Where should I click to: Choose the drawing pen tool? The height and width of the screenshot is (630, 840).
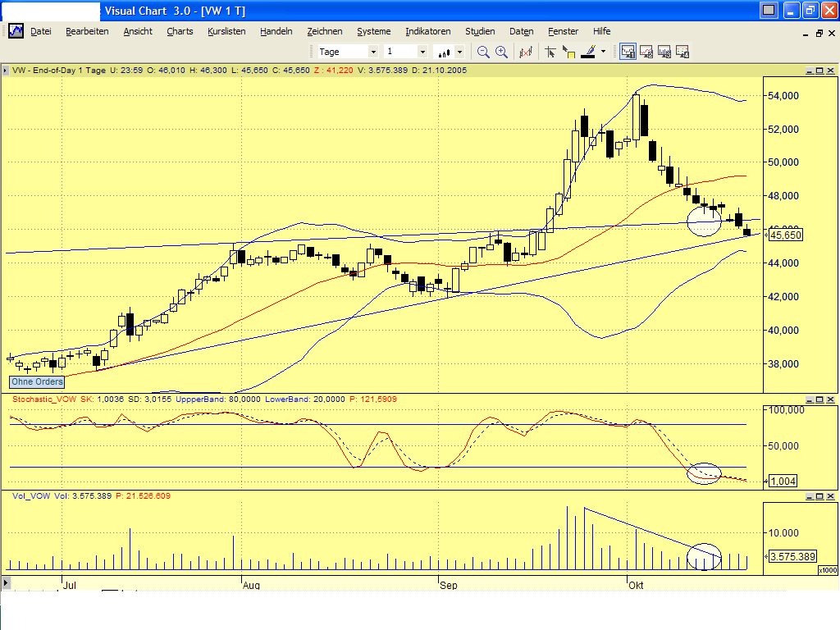tap(589, 51)
